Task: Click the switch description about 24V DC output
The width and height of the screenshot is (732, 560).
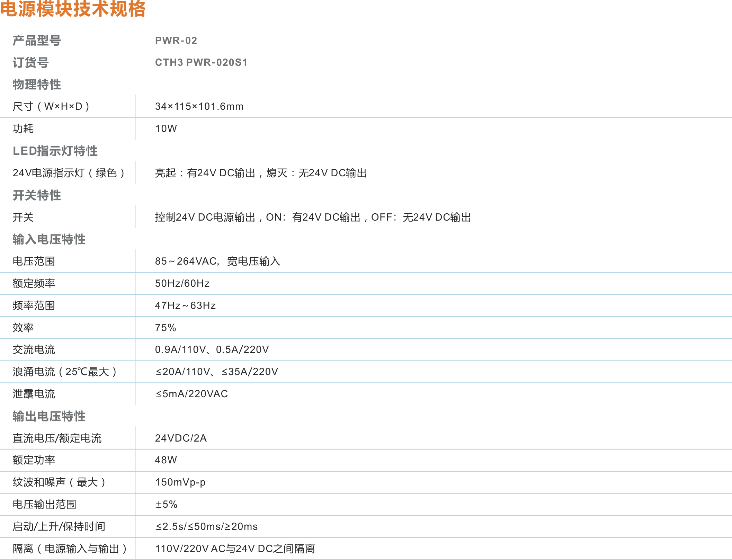Action: point(313,217)
